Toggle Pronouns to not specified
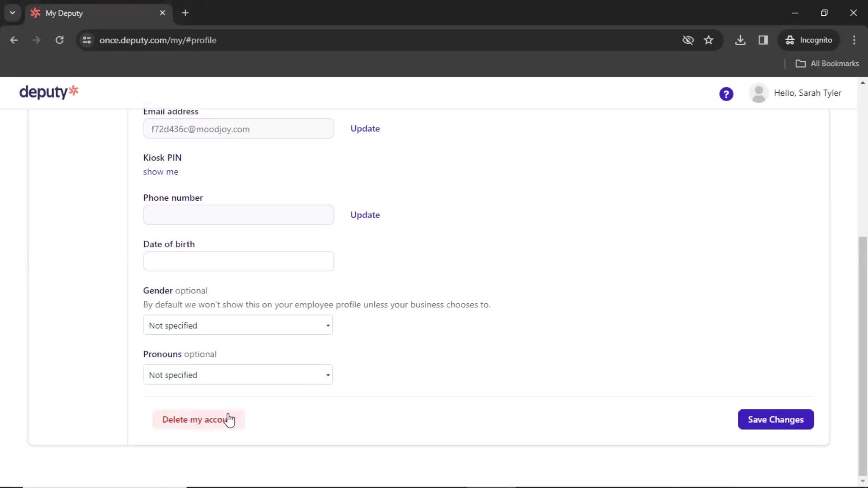 (x=238, y=375)
